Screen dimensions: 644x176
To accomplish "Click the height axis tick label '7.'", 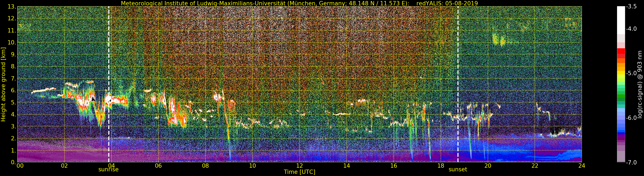I will [13, 78].
